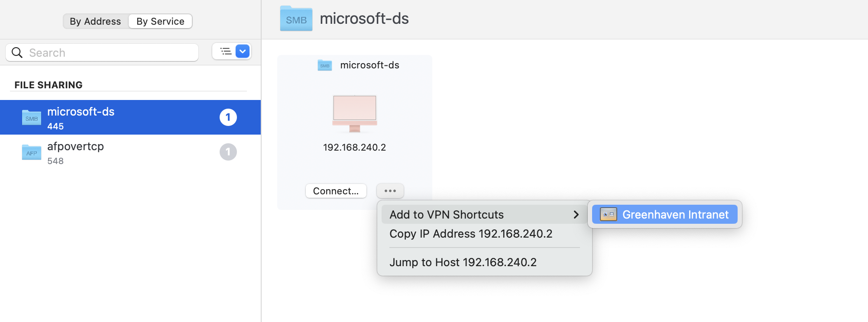Expand the Add to VPN Shortcuts submenu arrow

pyautogui.click(x=576, y=214)
